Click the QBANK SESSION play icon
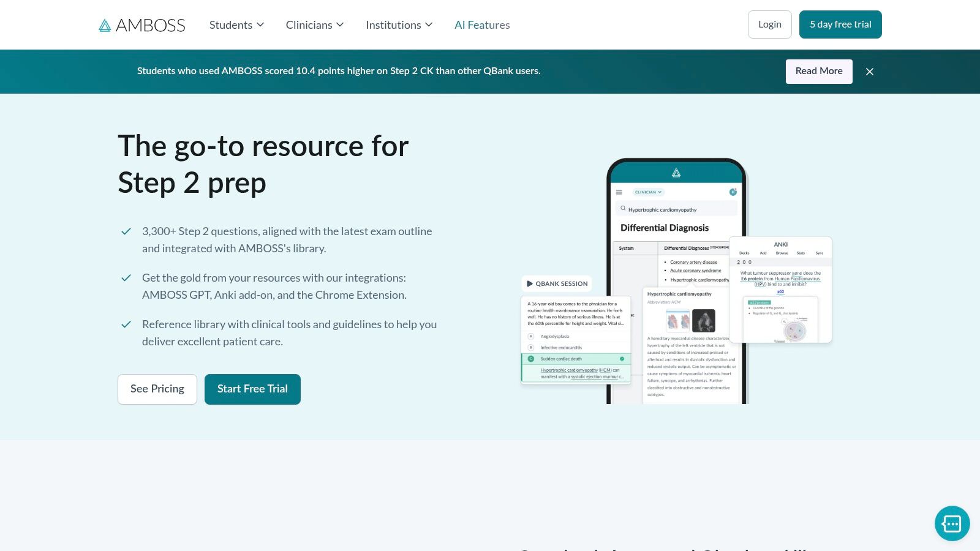Screen dimensions: 980x551 pyautogui.click(x=529, y=283)
